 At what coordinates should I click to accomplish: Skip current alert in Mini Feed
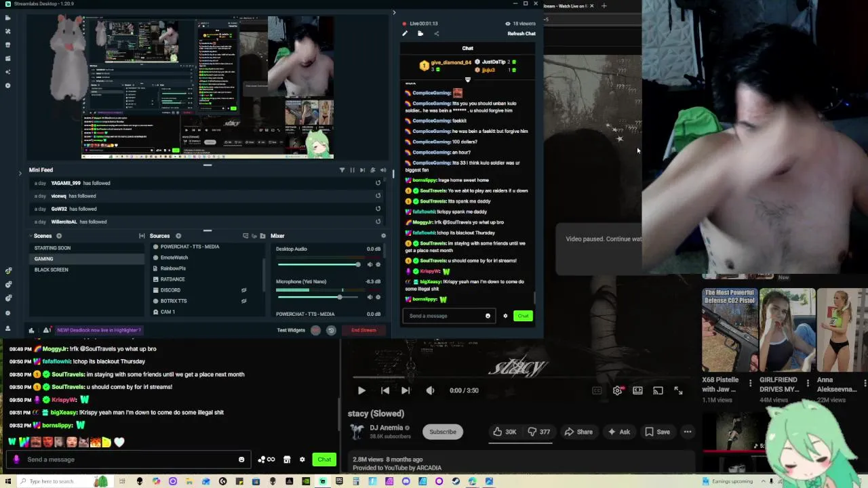coord(362,170)
